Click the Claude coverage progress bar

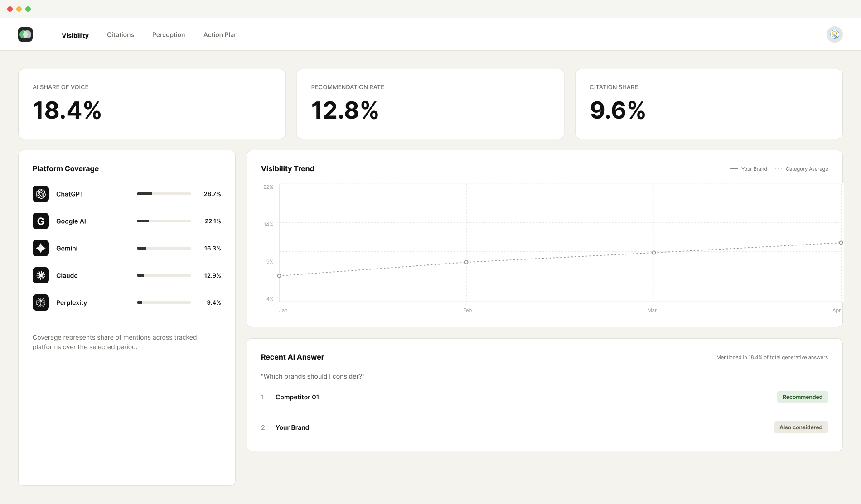(x=164, y=275)
